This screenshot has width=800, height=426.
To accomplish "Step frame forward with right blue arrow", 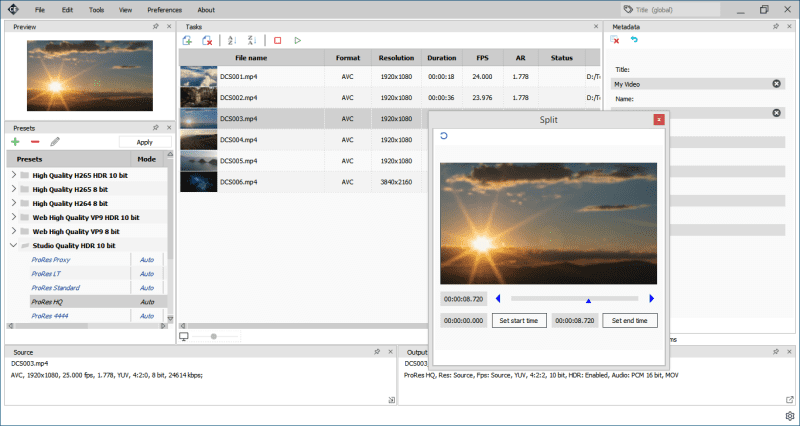I will pos(651,298).
